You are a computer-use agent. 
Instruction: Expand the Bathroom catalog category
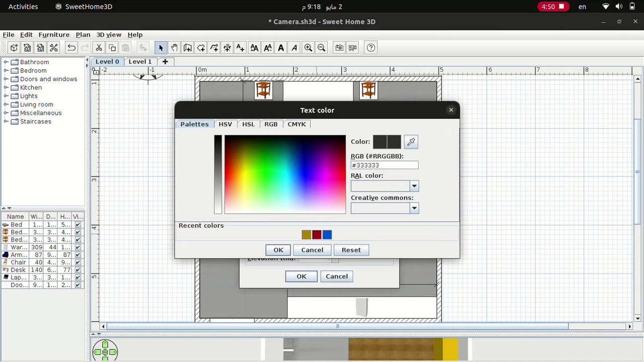pos(6,62)
